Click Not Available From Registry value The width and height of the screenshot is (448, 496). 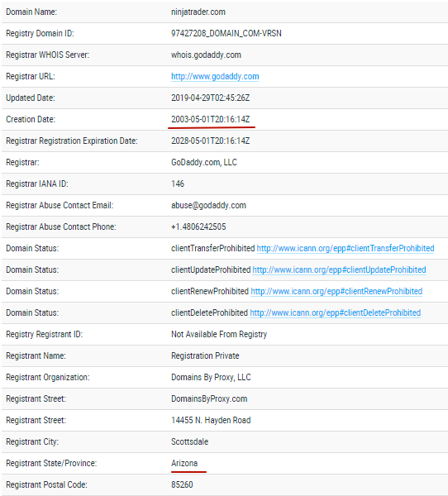[x=219, y=334]
